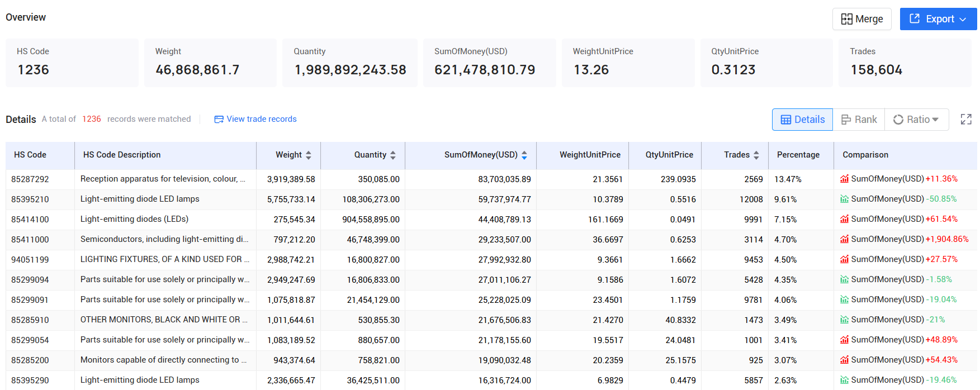Image resolution: width=980 pixels, height=390 pixels.
Task: Click the Quantity overview value 1,989,892,243.58
Action: pyautogui.click(x=350, y=70)
